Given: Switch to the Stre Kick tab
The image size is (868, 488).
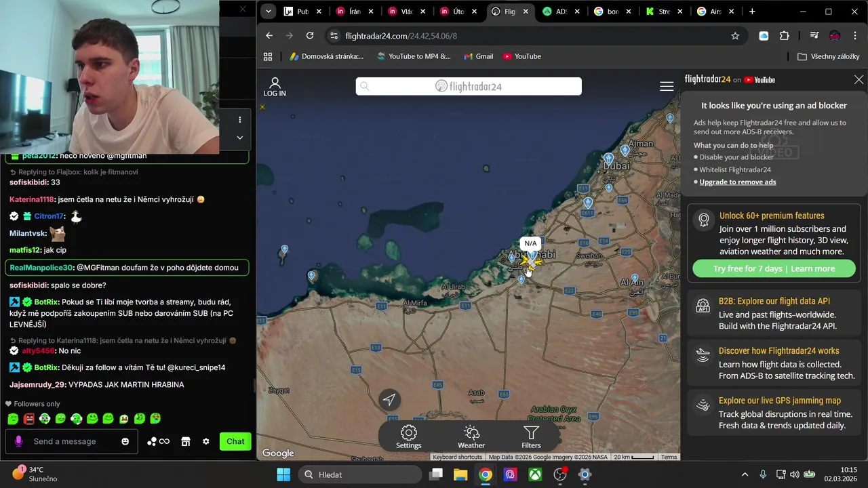Looking at the screenshot, I should [663, 12].
